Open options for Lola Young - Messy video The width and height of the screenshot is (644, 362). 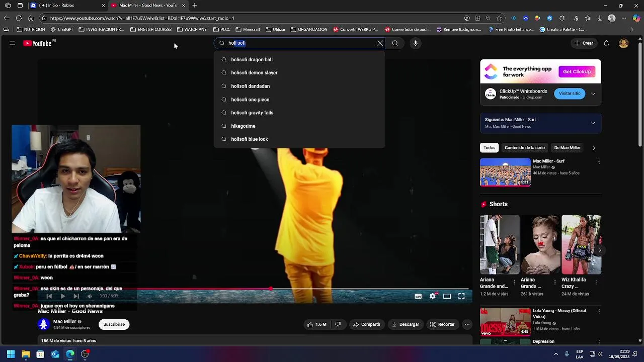[599, 312]
